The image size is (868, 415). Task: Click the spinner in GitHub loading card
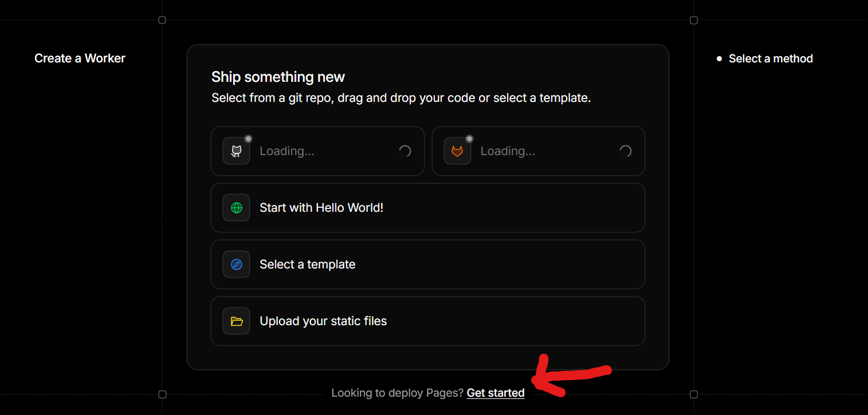click(405, 151)
